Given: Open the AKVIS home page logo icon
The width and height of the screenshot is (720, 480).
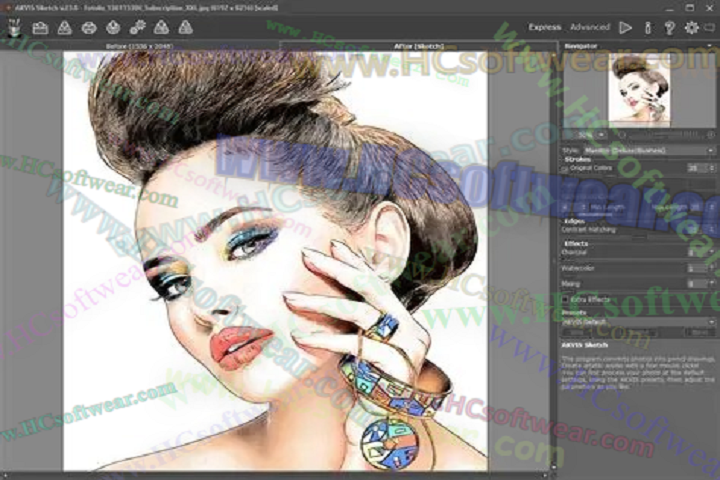Looking at the screenshot, I should [x=15, y=28].
